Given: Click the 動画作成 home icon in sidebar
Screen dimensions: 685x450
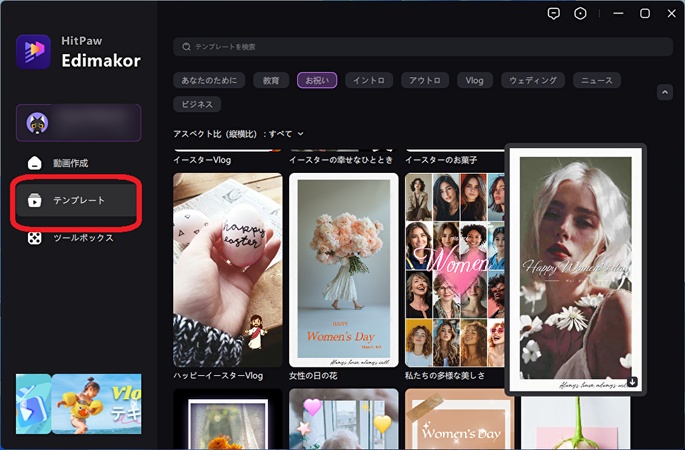Looking at the screenshot, I should tap(35, 163).
